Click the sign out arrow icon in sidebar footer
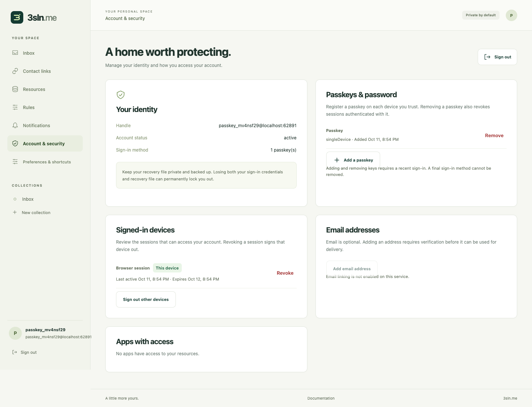Image resolution: width=532 pixels, height=407 pixels. click(x=15, y=352)
